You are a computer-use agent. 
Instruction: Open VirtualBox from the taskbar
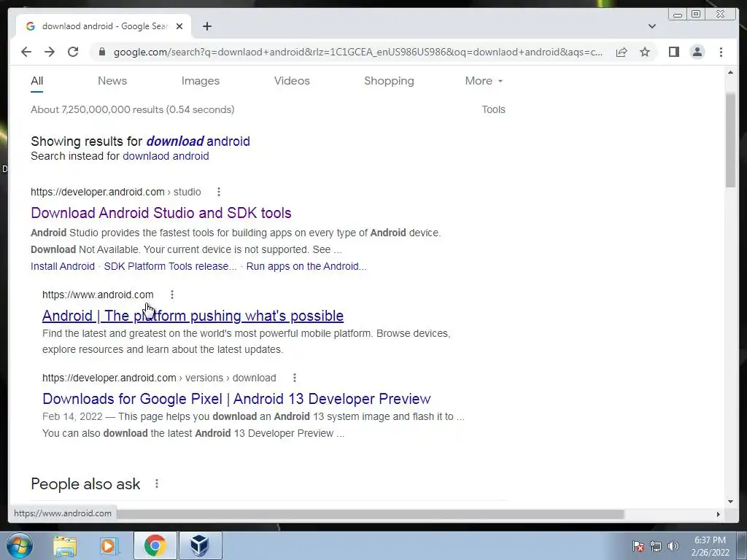pos(200,545)
